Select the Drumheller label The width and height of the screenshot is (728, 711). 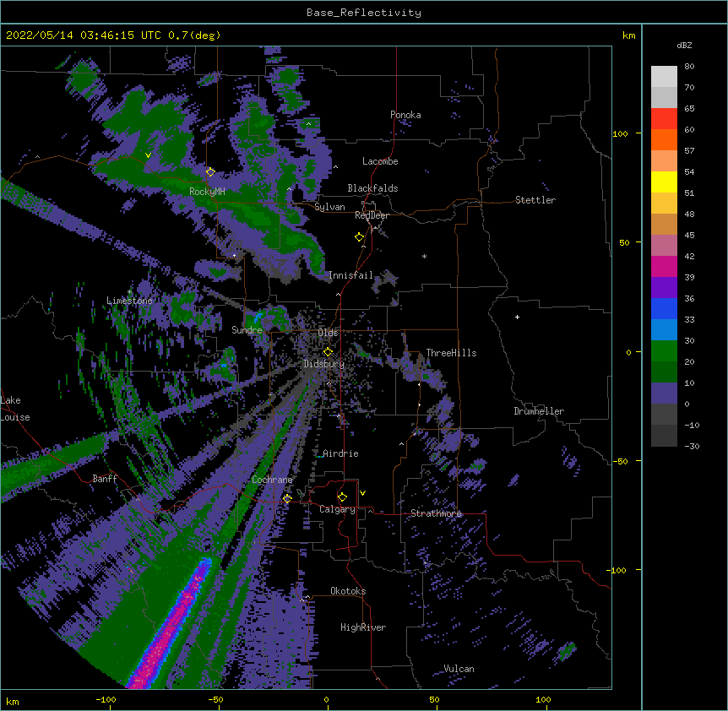click(539, 411)
